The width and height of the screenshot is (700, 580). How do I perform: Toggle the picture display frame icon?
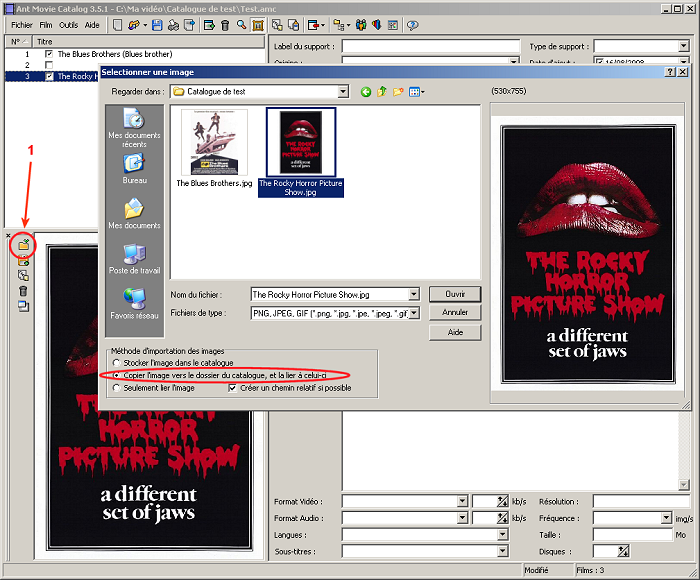[258, 25]
